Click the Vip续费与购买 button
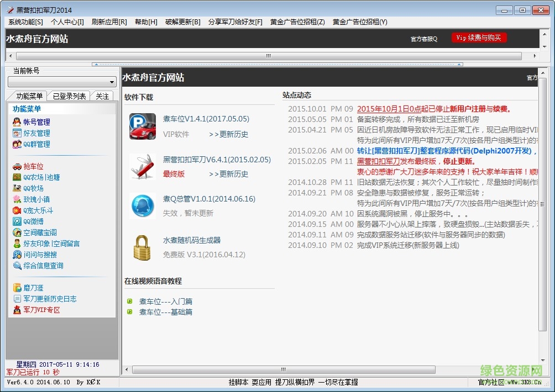The height and width of the screenshot is (392, 555). coord(479,38)
